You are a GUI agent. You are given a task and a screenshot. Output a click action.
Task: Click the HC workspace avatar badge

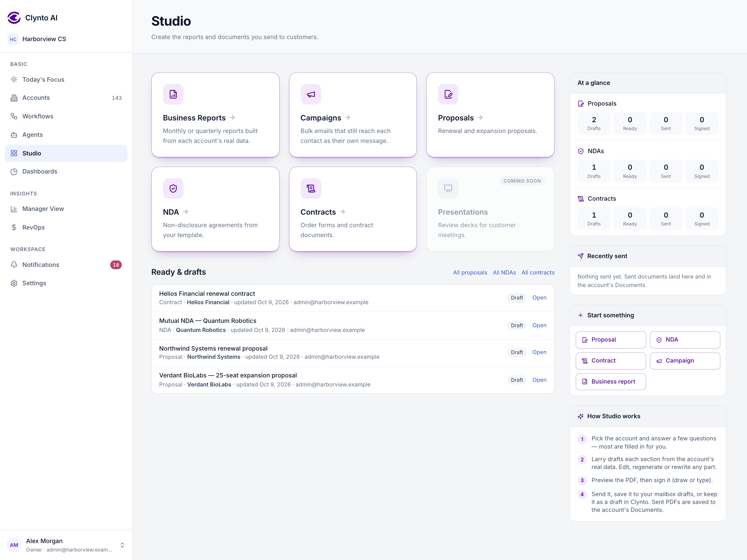click(x=13, y=39)
